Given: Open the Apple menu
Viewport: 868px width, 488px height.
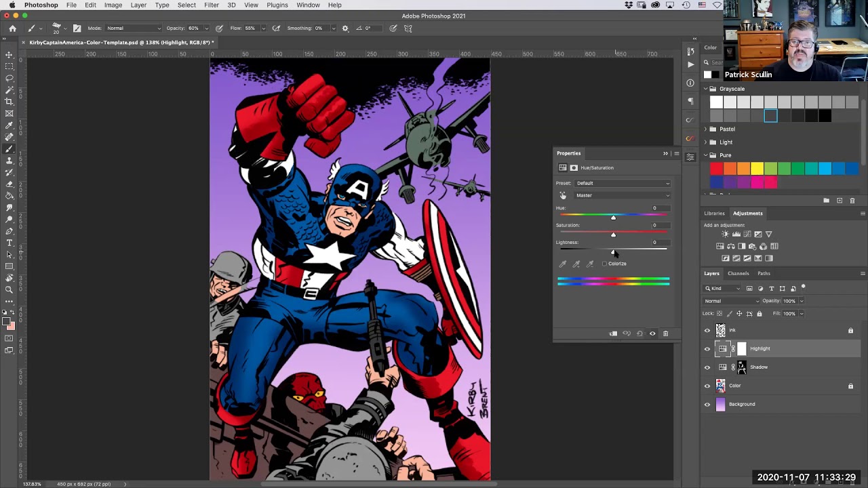Looking at the screenshot, I should pos(12,5).
